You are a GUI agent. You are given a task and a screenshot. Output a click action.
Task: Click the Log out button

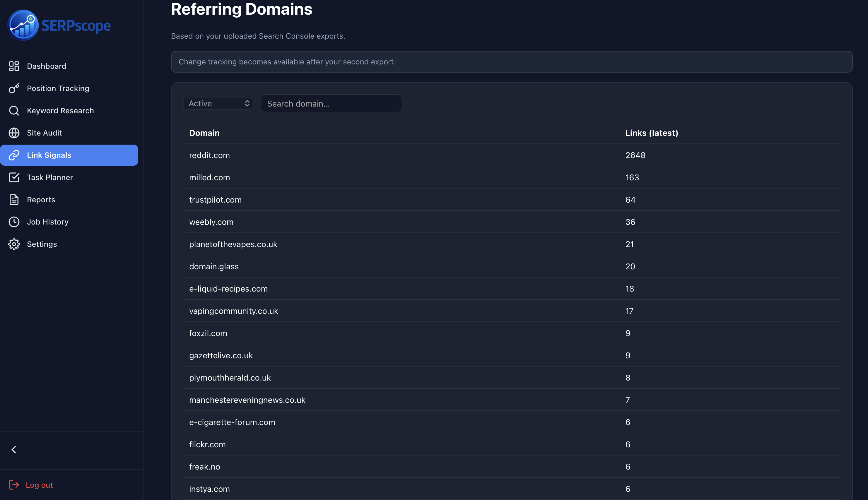pos(39,484)
